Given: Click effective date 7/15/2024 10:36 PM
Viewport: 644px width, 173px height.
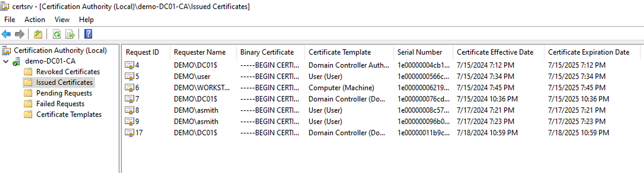Looking at the screenshot, I should click(x=487, y=99).
